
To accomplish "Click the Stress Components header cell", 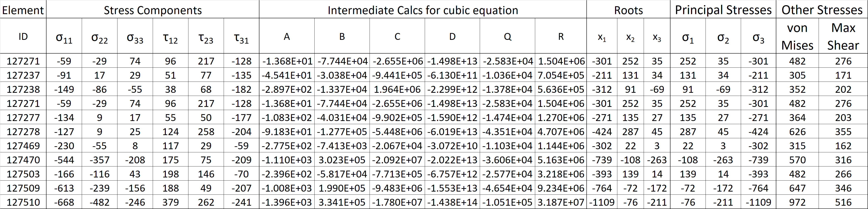I will tap(153, 10).
